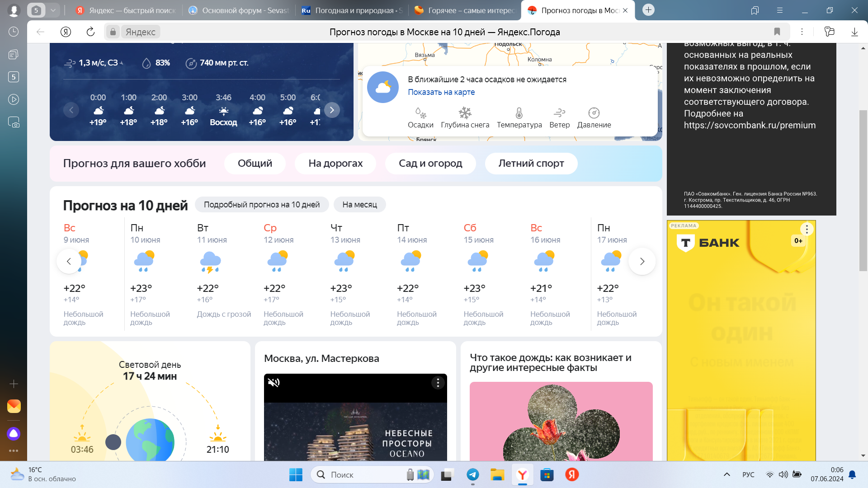Viewport: 868px width, 488px height.
Task: Expand the tab group dropdown arrow
Action: pos(53,10)
